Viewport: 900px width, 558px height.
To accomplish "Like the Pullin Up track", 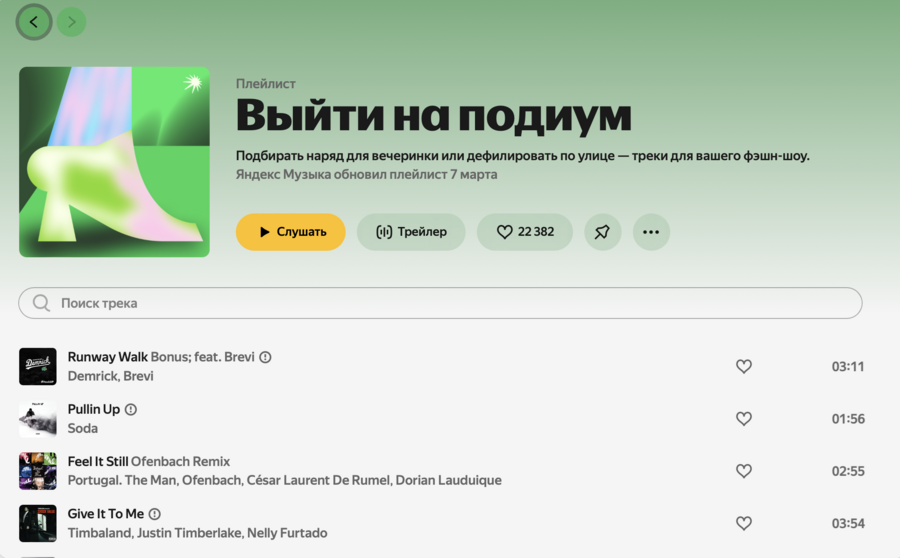I will tap(744, 418).
